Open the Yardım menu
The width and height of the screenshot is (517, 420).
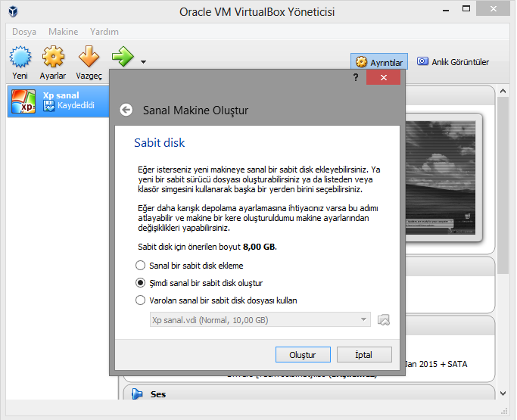[x=104, y=32]
